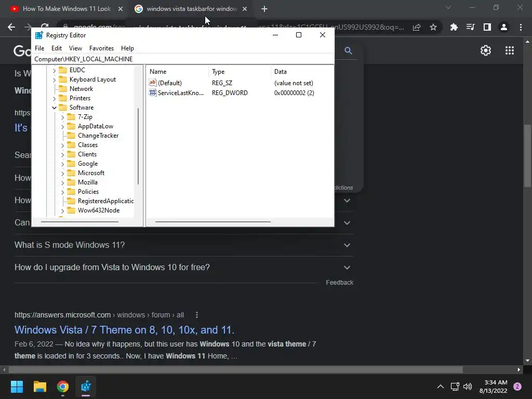Open 'Windows Vista / 7 Theme' result
Screen dimensions: 532x399
pyautogui.click(x=124, y=330)
